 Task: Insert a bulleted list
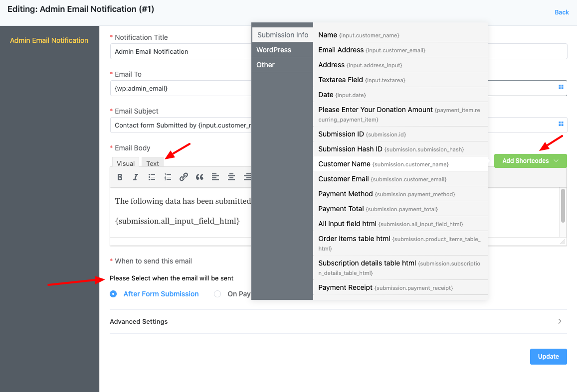[x=152, y=177]
